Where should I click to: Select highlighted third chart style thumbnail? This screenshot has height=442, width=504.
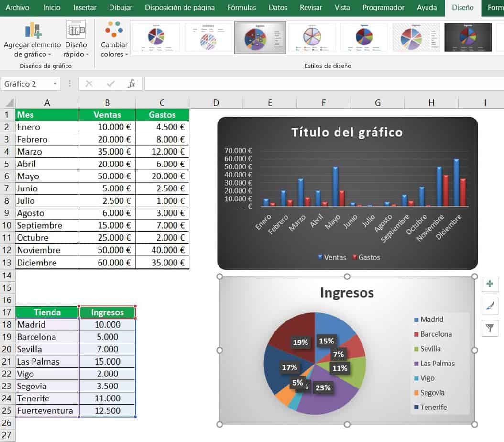(x=260, y=37)
